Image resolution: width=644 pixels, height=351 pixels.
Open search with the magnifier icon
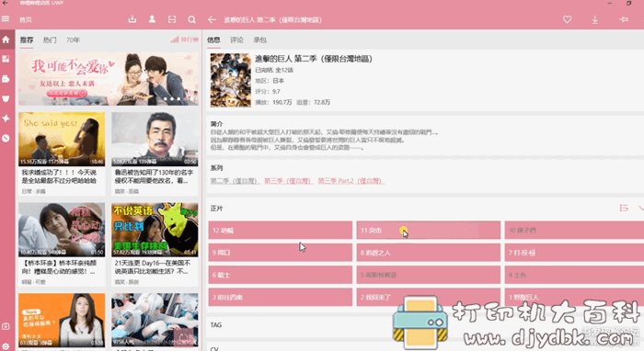pyautogui.click(x=191, y=19)
